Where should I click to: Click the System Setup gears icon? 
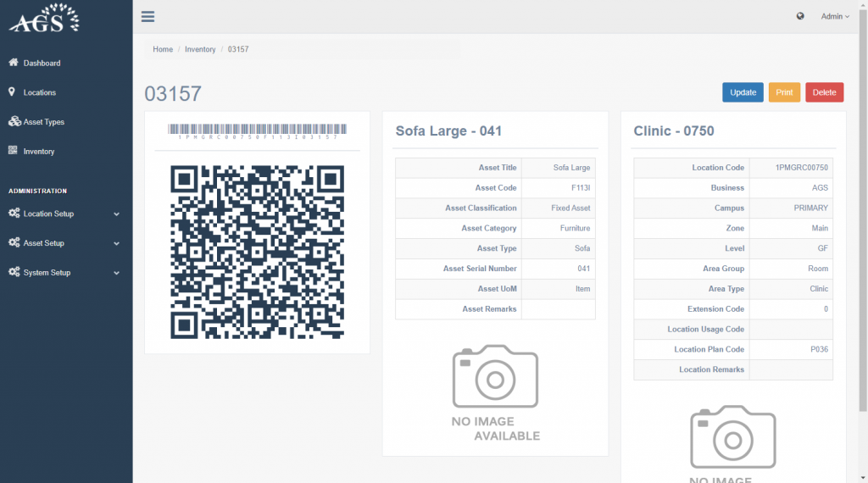pos(14,273)
